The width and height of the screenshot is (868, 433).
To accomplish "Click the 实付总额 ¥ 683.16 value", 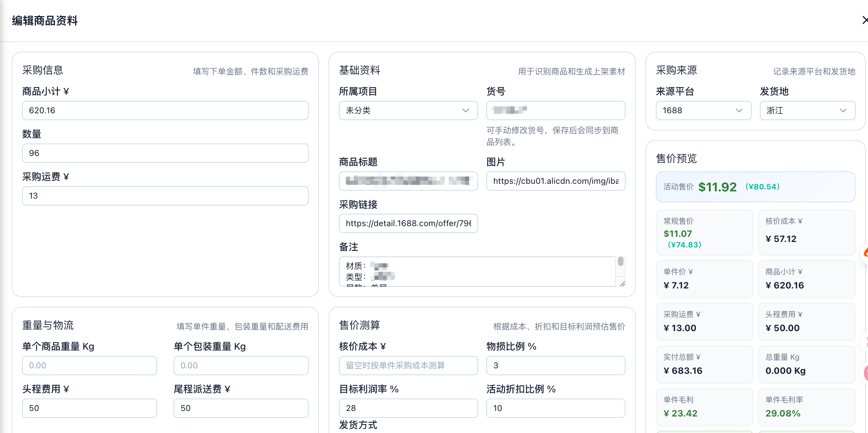I will [683, 371].
